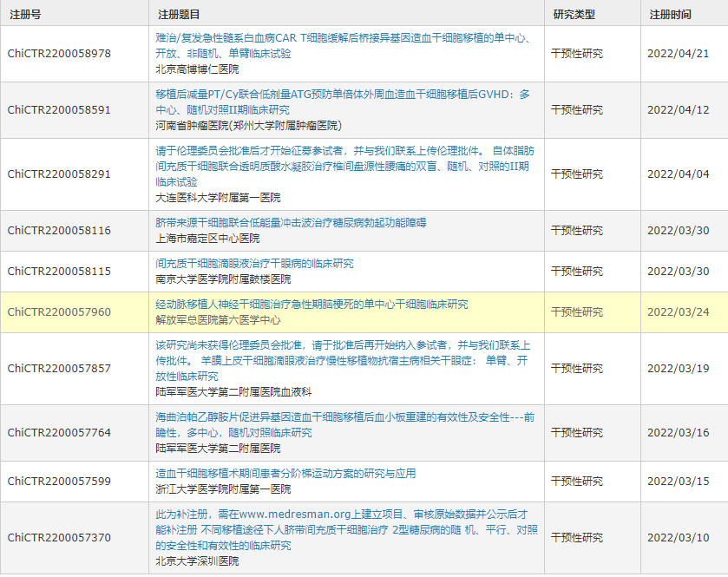Image resolution: width=728 pixels, height=577 pixels.
Task: Click registration number ChiCTR2200057370
Action: click(59, 538)
